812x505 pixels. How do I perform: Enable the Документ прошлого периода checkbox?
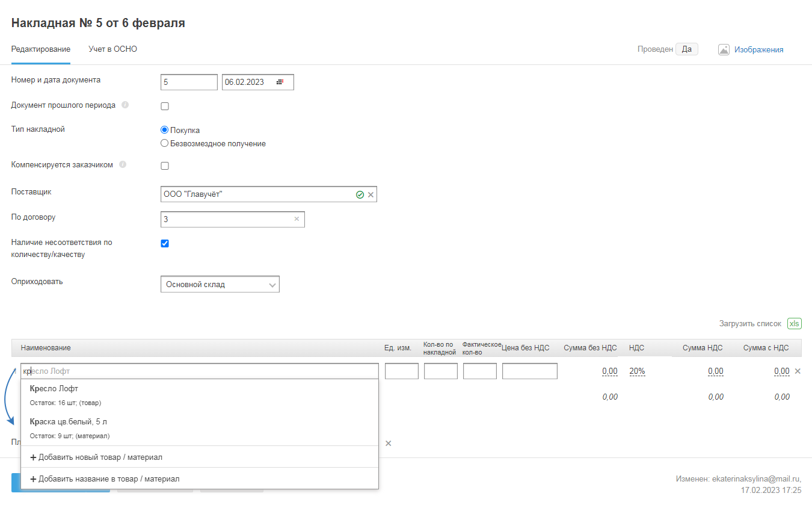pos(165,107)
